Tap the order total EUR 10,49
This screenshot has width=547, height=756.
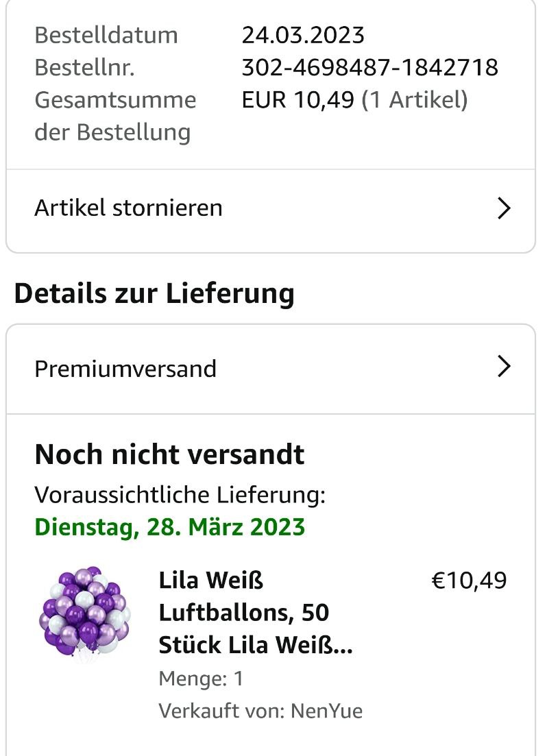coord(297,100)
